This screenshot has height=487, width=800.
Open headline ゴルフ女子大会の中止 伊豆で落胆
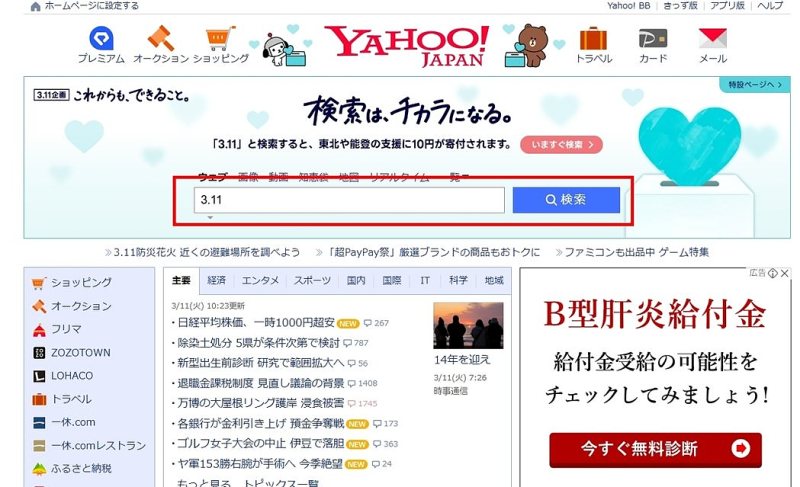(x=260, y=444)
